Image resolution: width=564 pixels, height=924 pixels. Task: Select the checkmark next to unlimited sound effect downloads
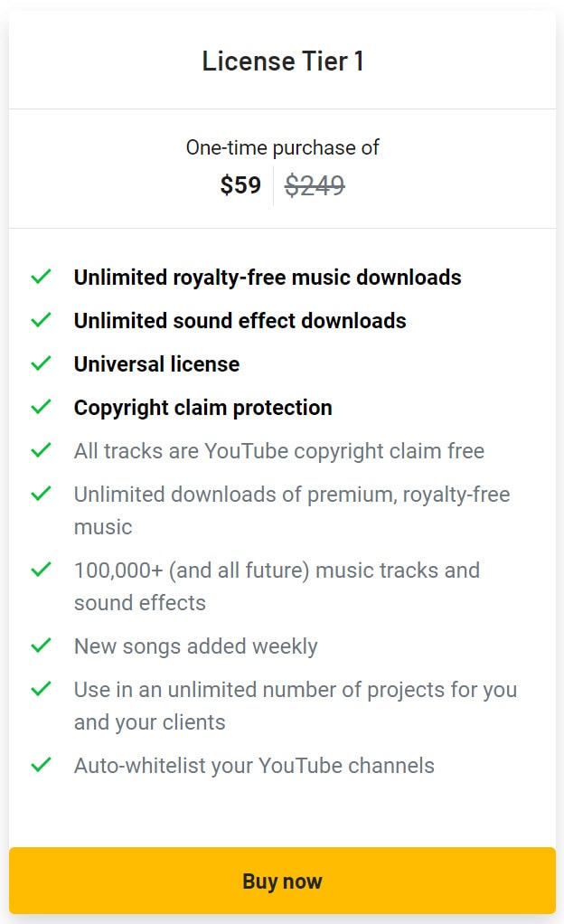click(41, 320)
